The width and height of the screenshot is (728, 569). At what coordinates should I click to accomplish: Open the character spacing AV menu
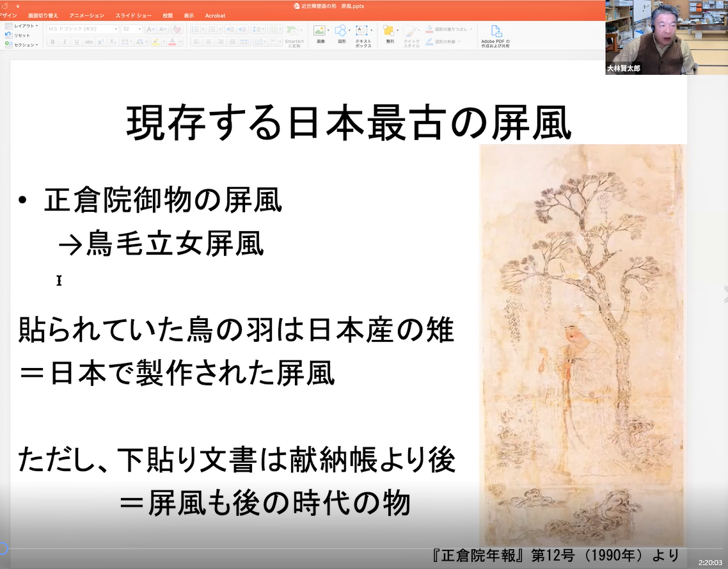[x=126, y=42]
